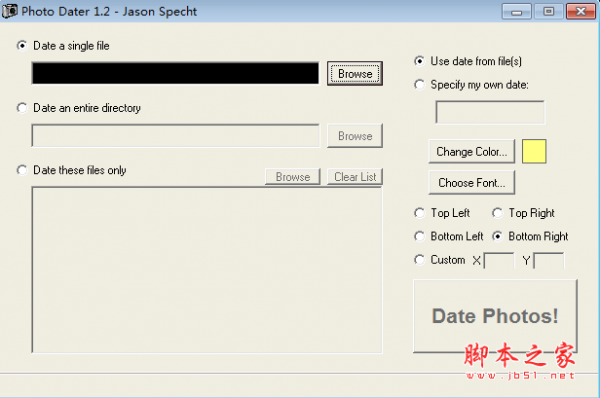Minimize the Photo Dater window

coord(516,11)
